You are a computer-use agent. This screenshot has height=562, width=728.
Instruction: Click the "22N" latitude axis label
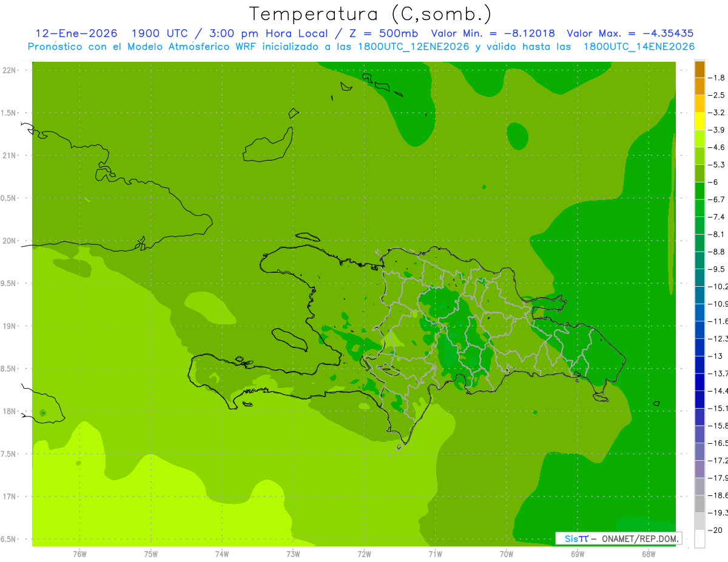[9, 70]
